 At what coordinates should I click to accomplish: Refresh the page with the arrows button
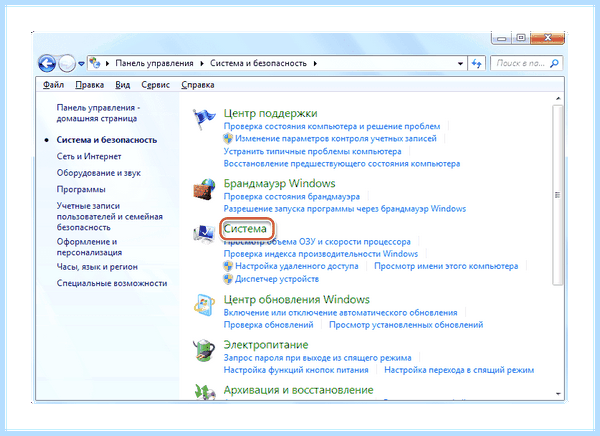pyautogui.click(x=476, y=64)
